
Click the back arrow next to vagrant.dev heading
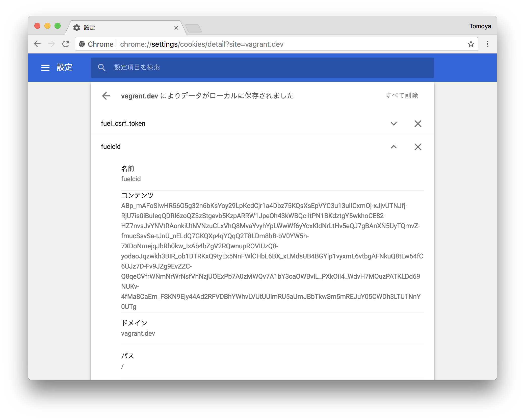click(x=106, y=96)
